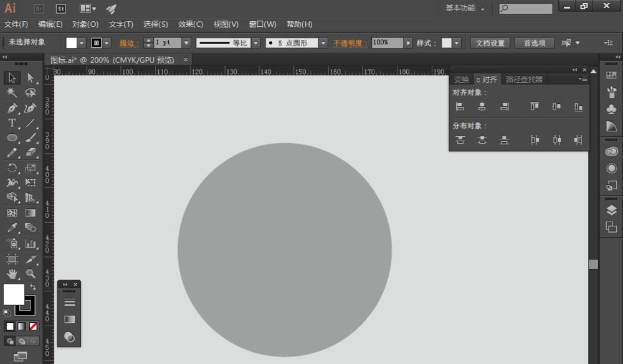This screenshot has height=364, width=623.
Task: Toggle the None fill mode button
Action: (x=34, y=326)
